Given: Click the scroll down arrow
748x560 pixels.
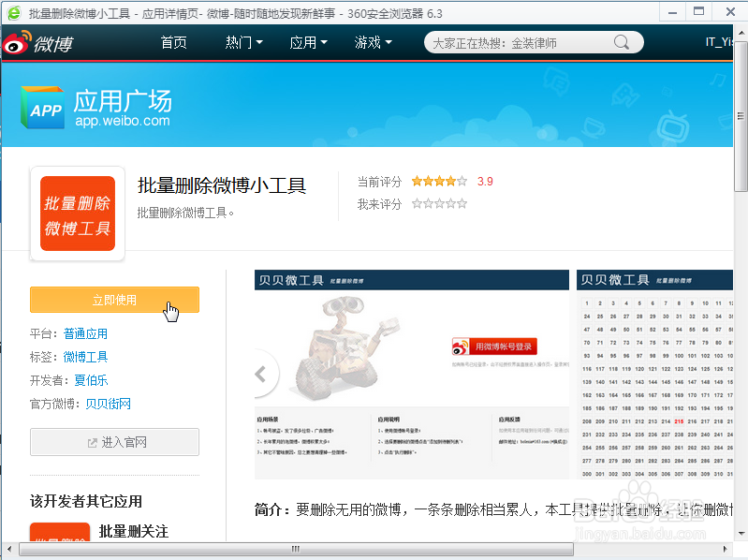Looking at the screenshot, I should [741, 533].
